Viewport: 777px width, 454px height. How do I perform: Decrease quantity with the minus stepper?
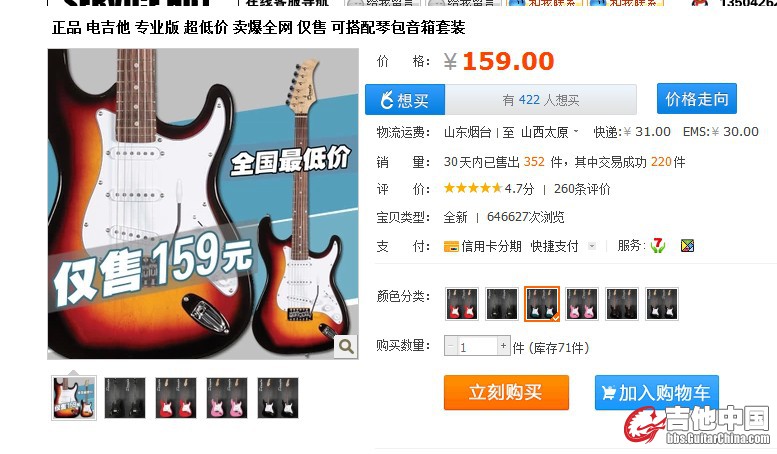(x=450, y=345)
